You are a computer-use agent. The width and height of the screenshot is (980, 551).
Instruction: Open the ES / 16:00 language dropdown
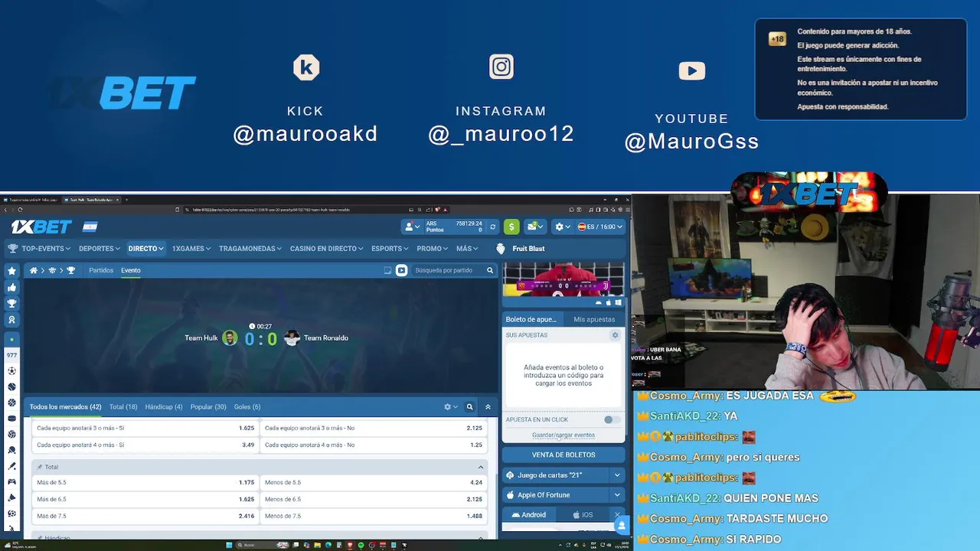600,227
